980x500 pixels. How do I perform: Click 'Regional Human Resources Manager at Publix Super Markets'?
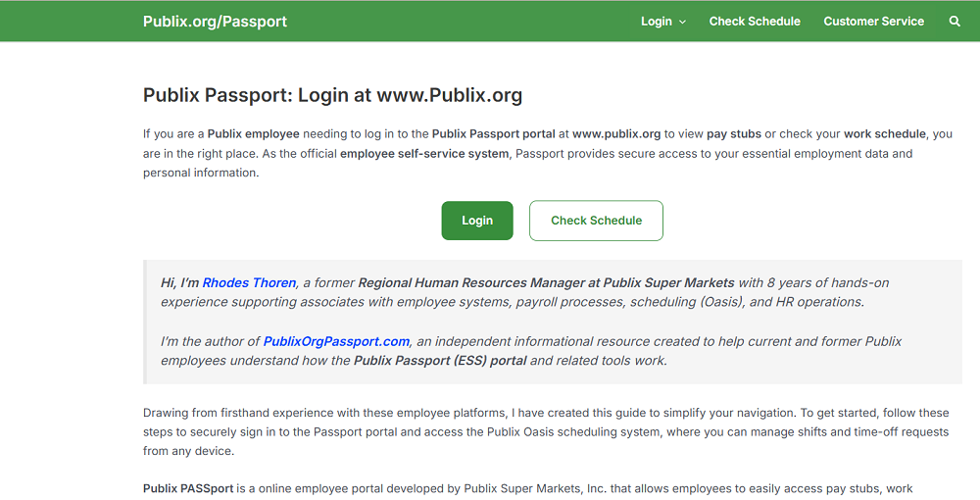tap(546, 282)
